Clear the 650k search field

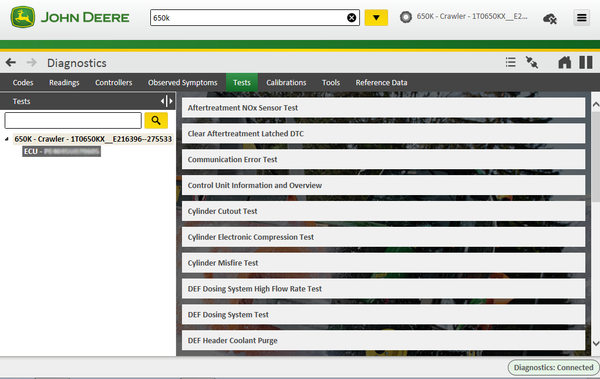coord(351,18)
